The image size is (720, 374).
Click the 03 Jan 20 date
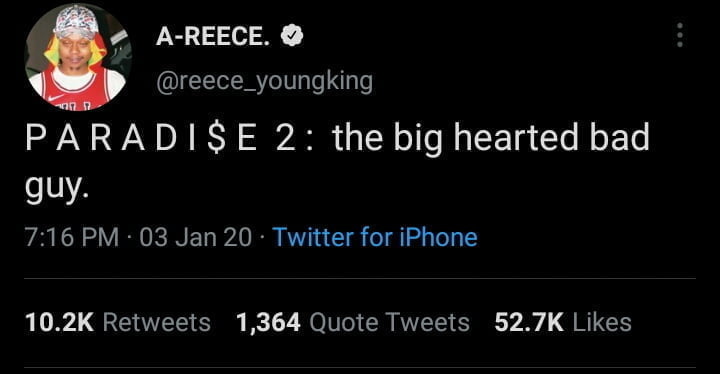coord(196,238)
